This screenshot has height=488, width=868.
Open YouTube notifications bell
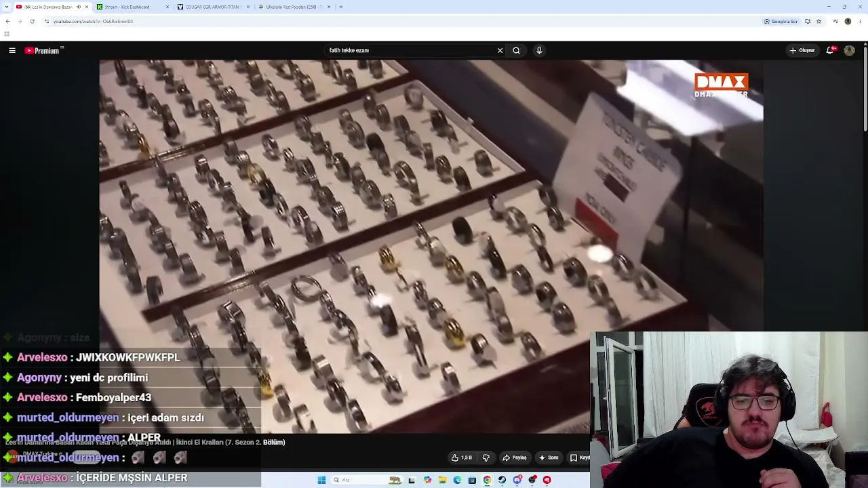(x=830, y=50)
